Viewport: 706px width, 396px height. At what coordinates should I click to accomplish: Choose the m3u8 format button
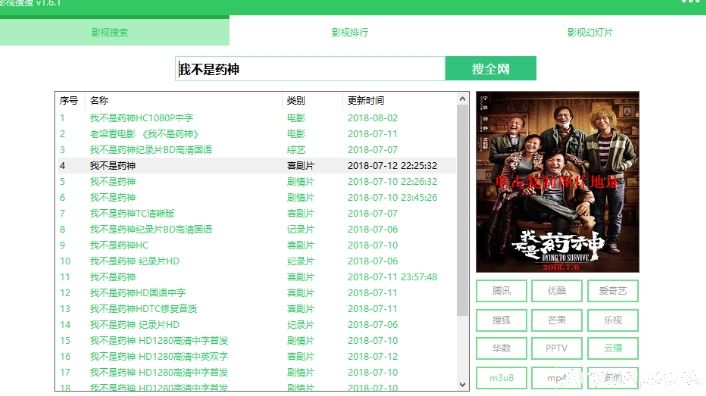tap(502, 378)
